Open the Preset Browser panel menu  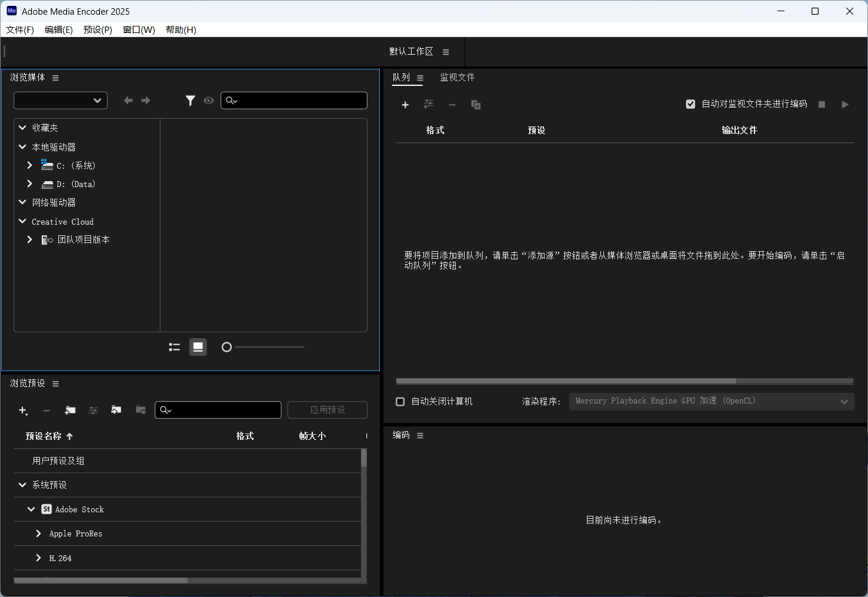(55, 383)
